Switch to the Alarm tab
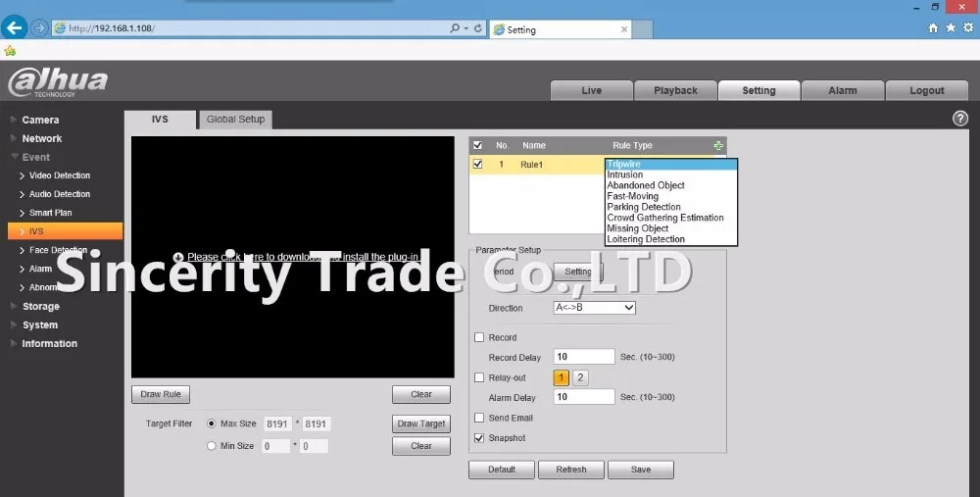 coord(843,90)
